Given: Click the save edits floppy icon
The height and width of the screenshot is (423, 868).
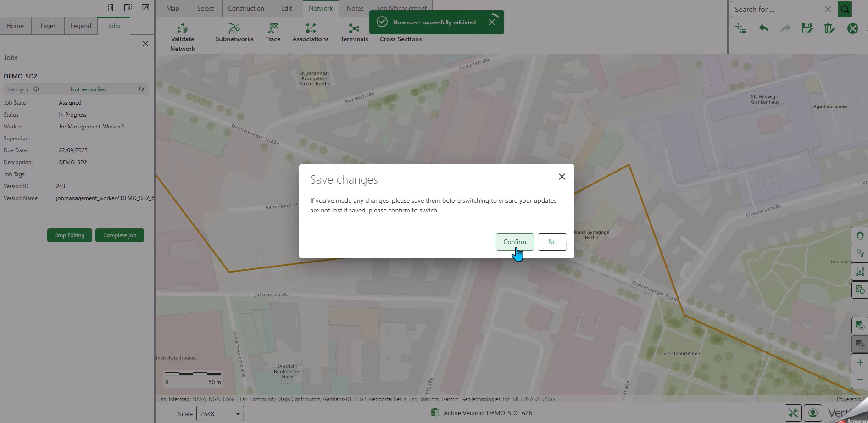Looking at the screenshot, I should (807, 28).
